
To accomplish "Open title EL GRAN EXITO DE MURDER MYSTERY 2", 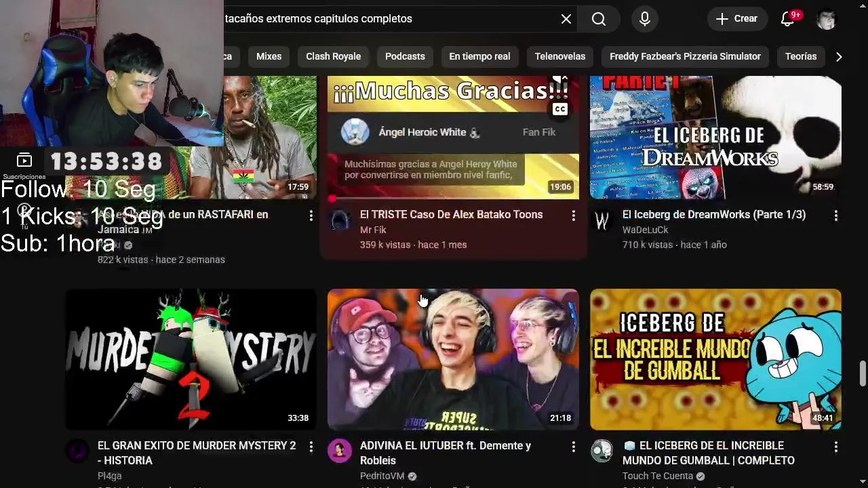I will [x=197, y=453].
